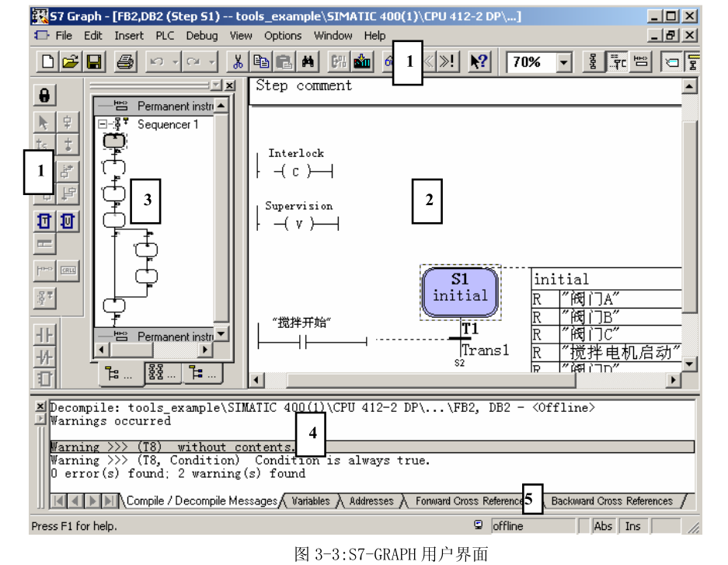728x565 pixels.
Task: Collapse the Sequencer 1 tree node
Action: tap(104, 121)
